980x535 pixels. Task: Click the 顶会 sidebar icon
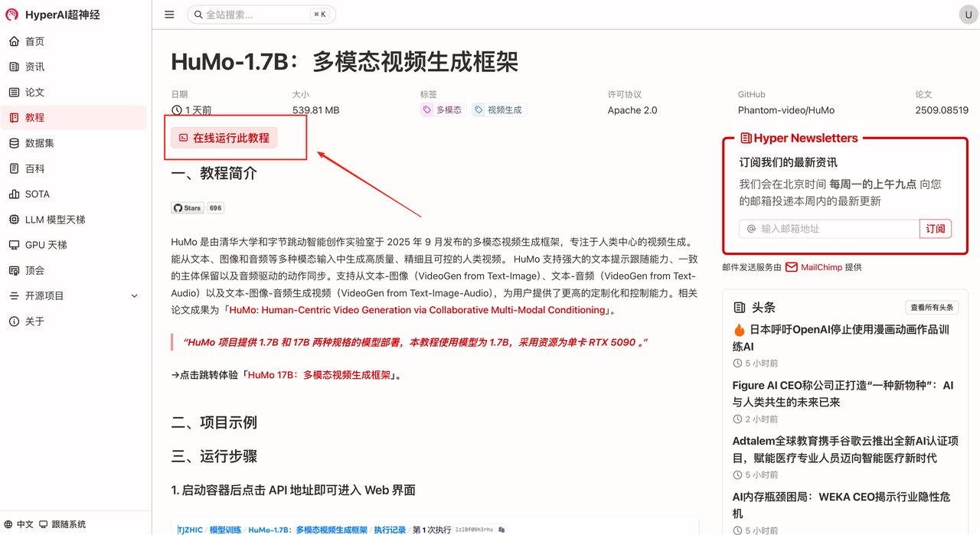[x=15, y=270]
